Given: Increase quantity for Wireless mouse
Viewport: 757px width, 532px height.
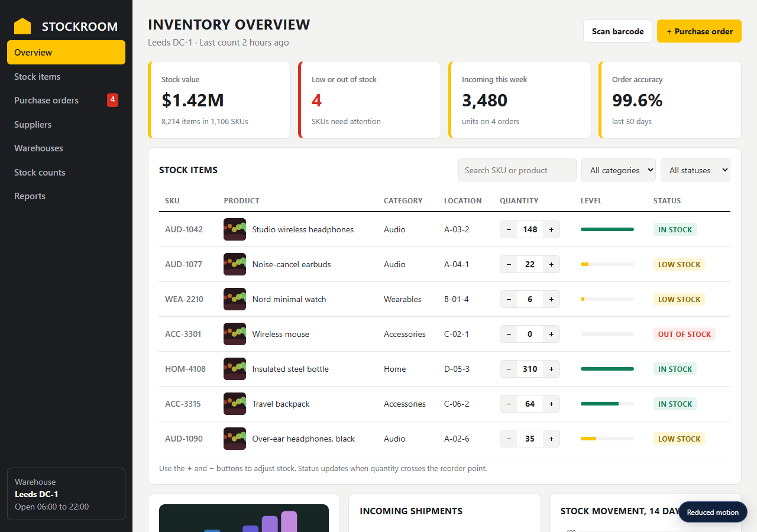Looking at the screenshot, I should (551, 334).
